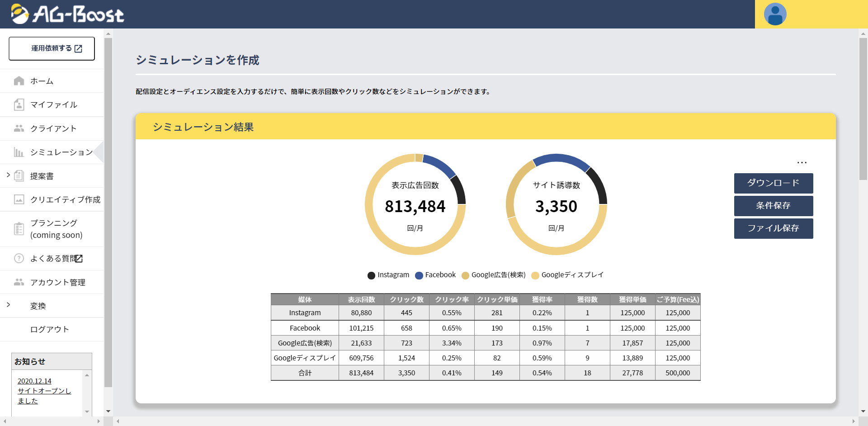Open the 2020.12.14 news announcement link
The image size is (868, 426).
[x=34, y=381]
